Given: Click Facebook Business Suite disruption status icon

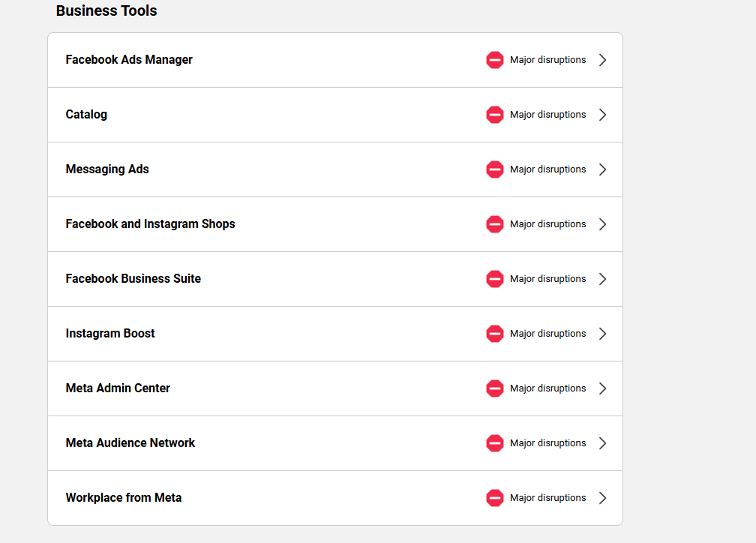Looking at the screenshot, I should click(495, 279).
